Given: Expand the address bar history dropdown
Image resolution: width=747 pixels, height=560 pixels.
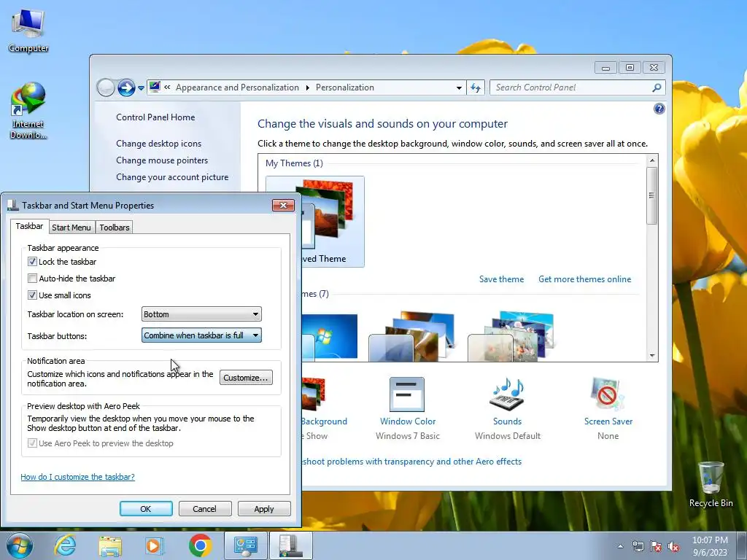Looking at the screenshot, I should [459, 87].
